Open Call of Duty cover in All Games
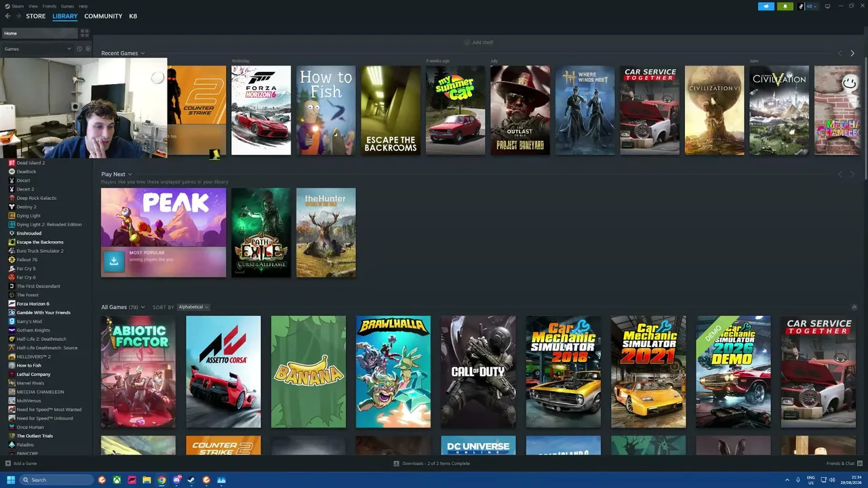The height and width of the screenshot is (488, 868). click(478, 371)
